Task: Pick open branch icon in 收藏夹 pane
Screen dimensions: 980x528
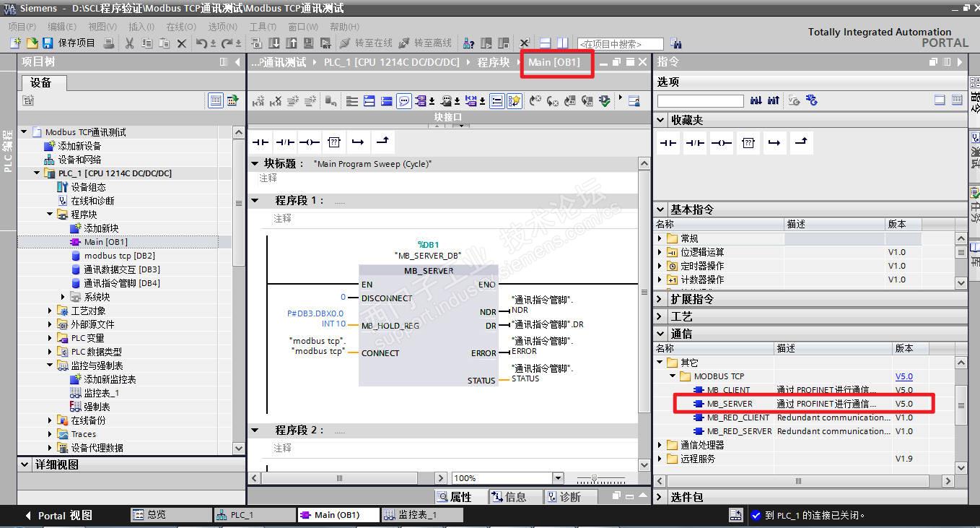Action: (x=774, y=143)
